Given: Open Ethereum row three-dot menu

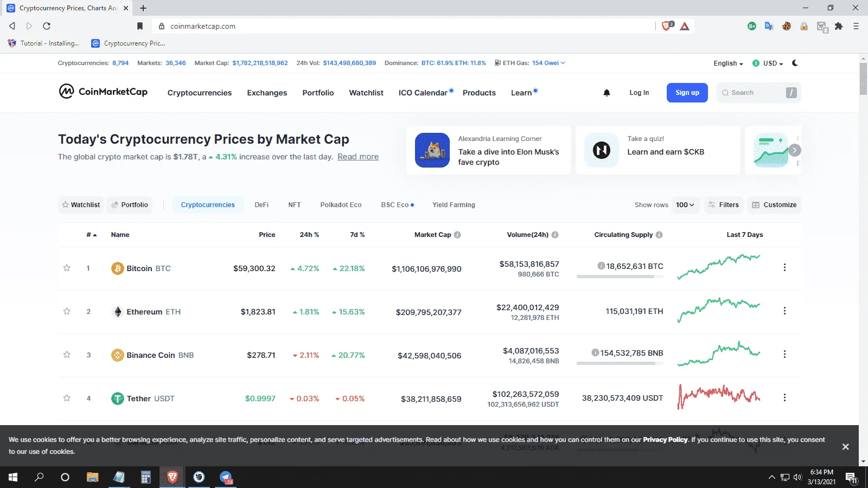Looking at the screenshot, I should pos(784,311).
